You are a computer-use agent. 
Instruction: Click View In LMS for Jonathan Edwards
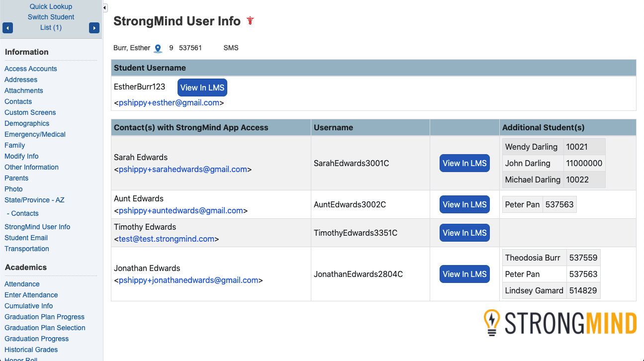pos(464,274)
